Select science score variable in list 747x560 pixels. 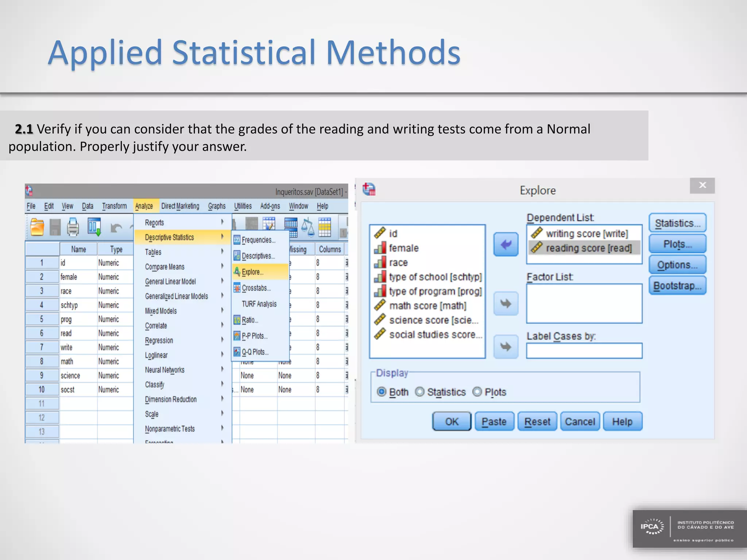426,320
